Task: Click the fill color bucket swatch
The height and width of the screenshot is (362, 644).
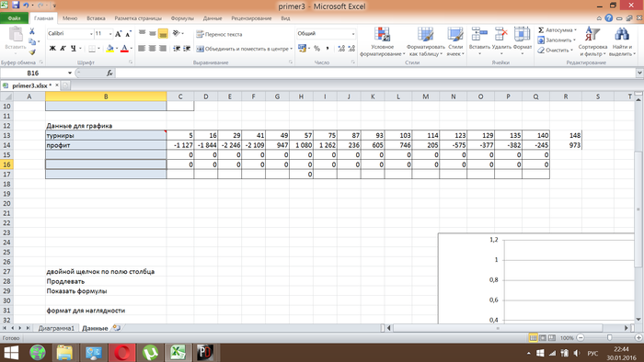Action: coord(109,49)
